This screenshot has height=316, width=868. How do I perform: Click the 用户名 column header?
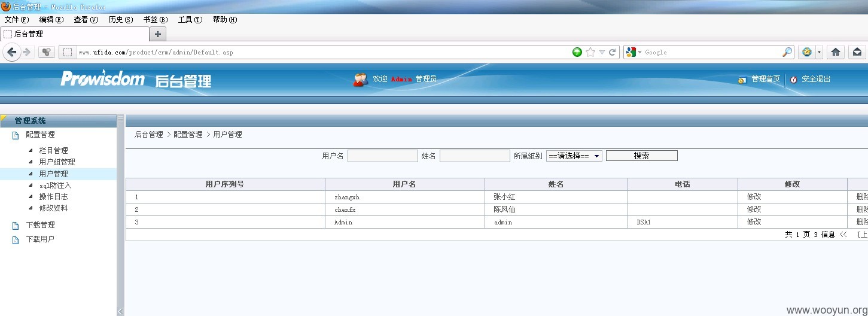coord(405,184)
